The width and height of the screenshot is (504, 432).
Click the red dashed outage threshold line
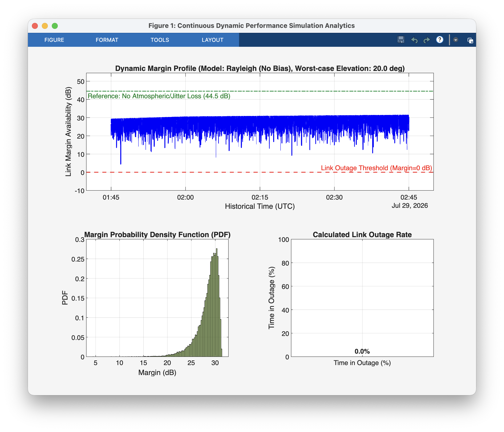[260, 172]
